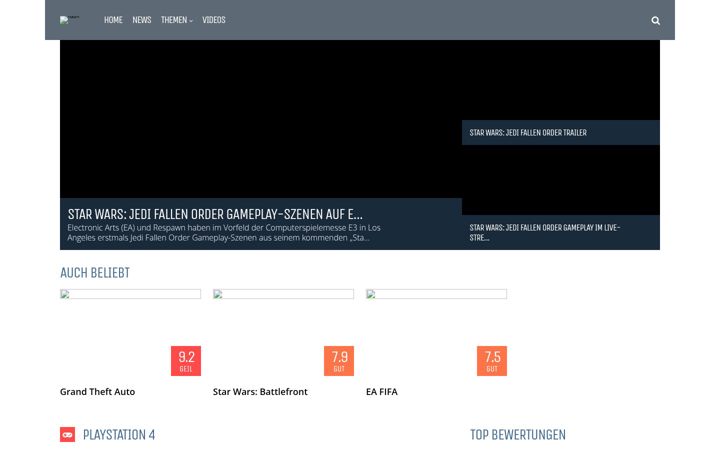Open the Star Wars: Battlefront title link

(260, 392)
